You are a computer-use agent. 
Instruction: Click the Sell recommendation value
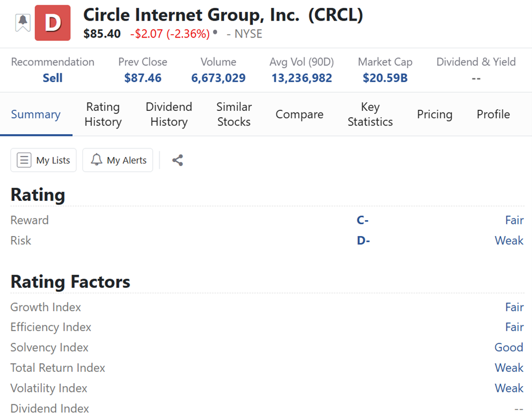52,78
